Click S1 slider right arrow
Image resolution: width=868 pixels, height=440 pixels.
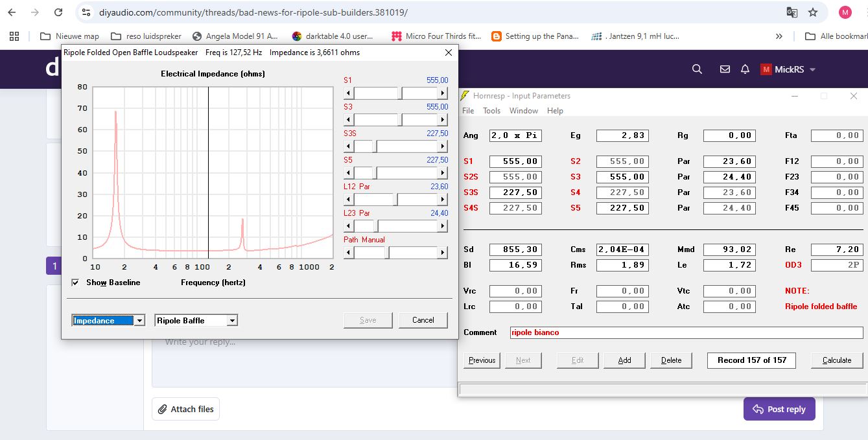coord(443,93)
